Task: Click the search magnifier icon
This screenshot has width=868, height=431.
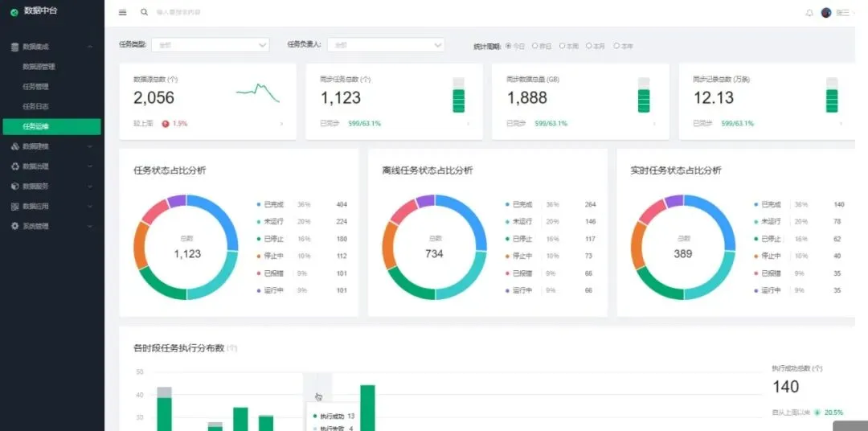Action: (x=144, y=12)
